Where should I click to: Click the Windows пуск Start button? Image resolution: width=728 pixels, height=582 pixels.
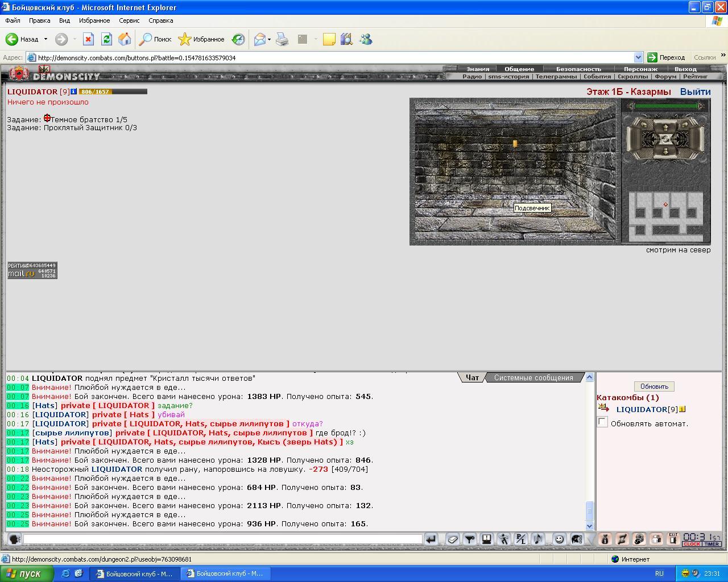click(x=27, y=573)
